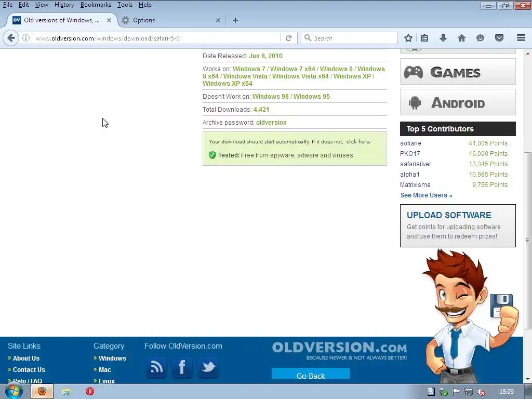Follow the Windows 98 link
Viewport: 532px width, 399px height.
[270, 96]
